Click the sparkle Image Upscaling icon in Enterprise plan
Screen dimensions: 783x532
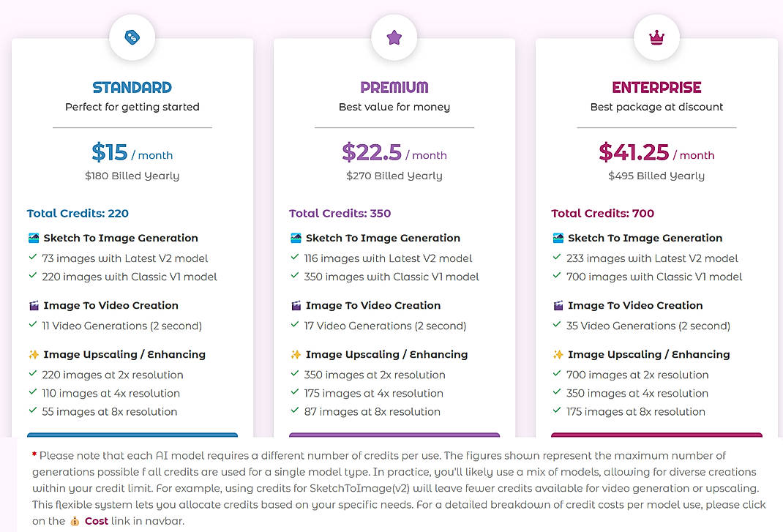tap(558, 353)
